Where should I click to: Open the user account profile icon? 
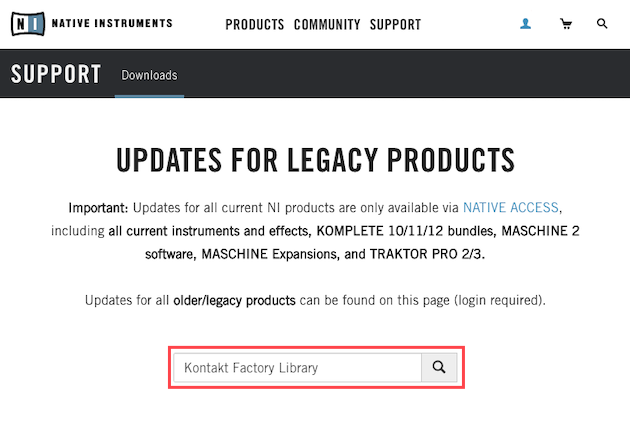click(x=526, y=24)
